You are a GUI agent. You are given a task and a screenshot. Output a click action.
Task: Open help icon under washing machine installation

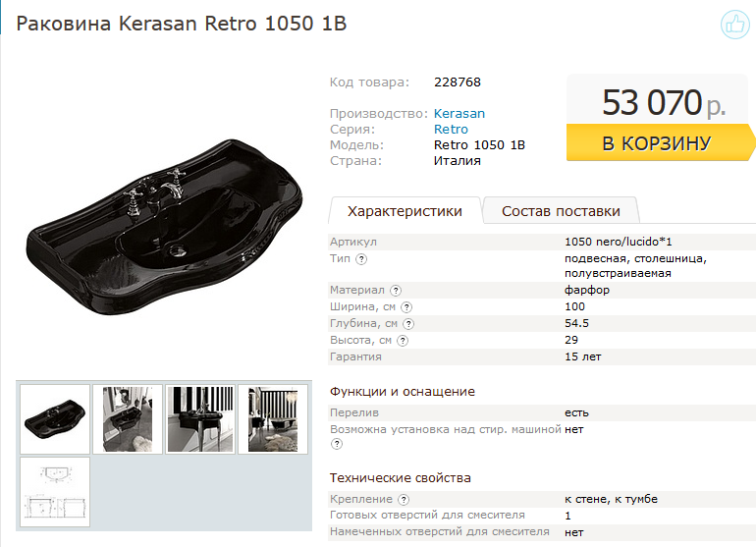tap(337, 444)
